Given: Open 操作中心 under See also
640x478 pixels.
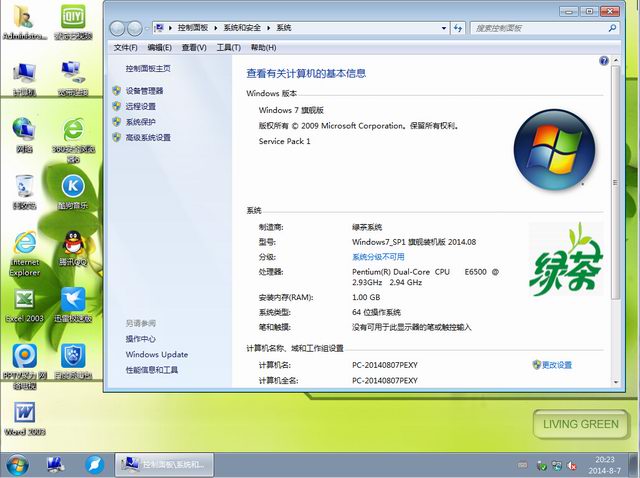Looking at the screenshot, I should click(x=140, y=339).
